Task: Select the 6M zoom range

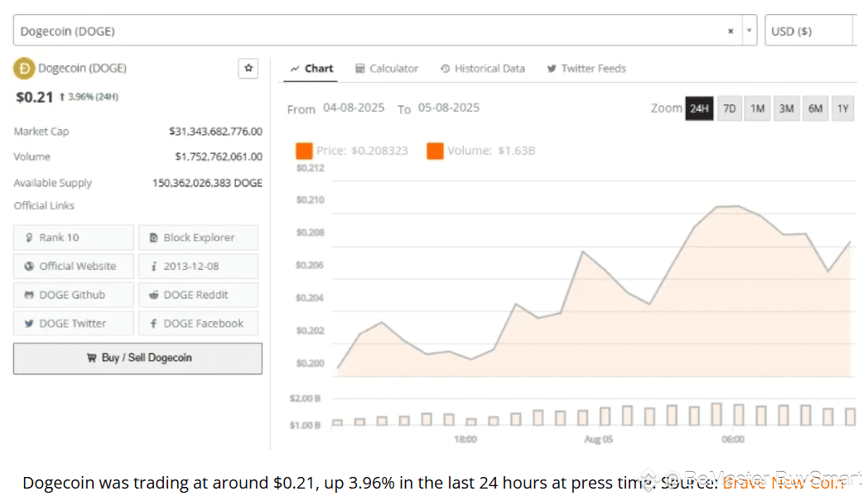Action: 815,108
